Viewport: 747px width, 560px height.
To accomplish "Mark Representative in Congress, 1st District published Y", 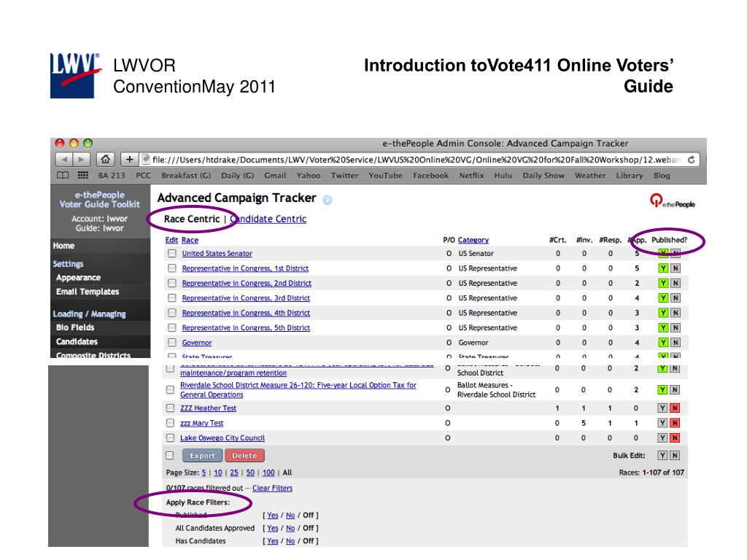I will [x=662, y=268].
